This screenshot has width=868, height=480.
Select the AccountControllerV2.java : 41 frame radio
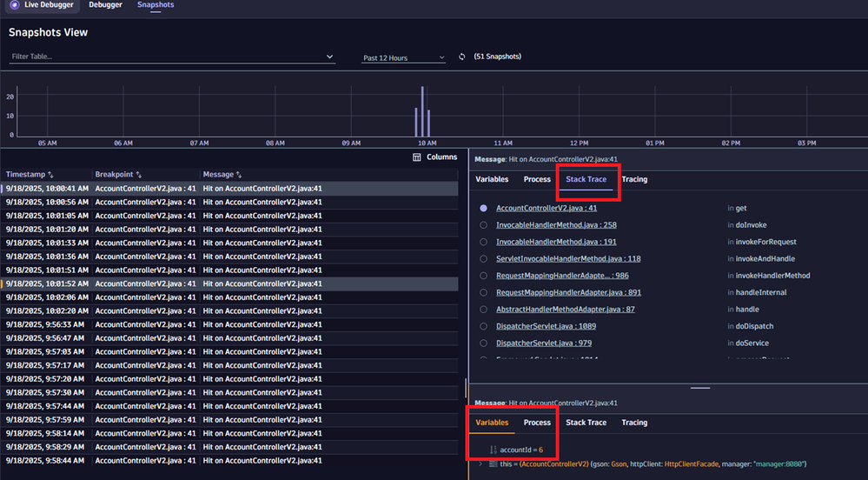tap(484, 209)
